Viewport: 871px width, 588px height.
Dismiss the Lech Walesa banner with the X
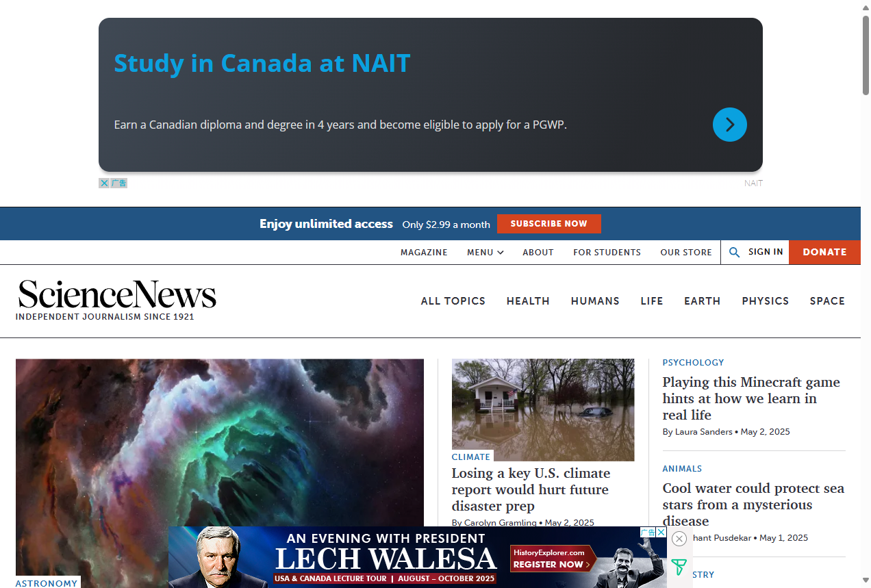[659, 532]
